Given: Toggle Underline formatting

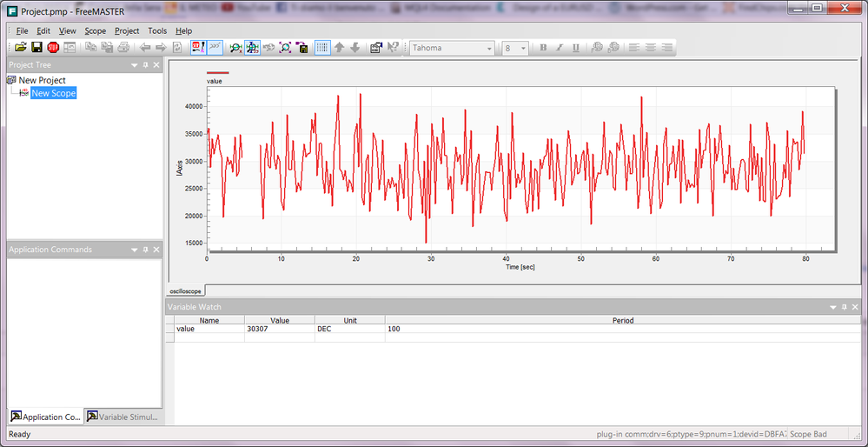Looking at the screenshot, I should click(576, 48).
